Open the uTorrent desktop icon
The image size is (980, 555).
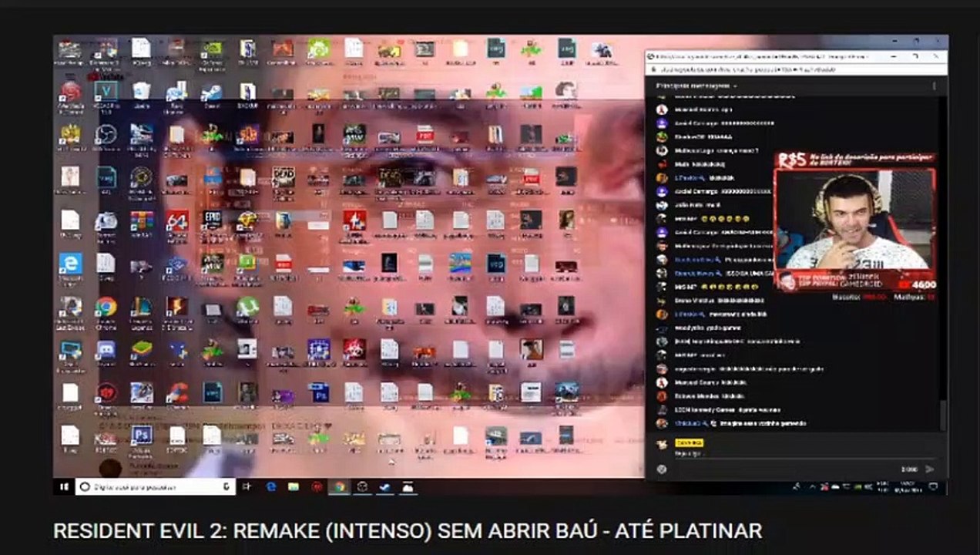pyautogui.click(x=247, y=307)
